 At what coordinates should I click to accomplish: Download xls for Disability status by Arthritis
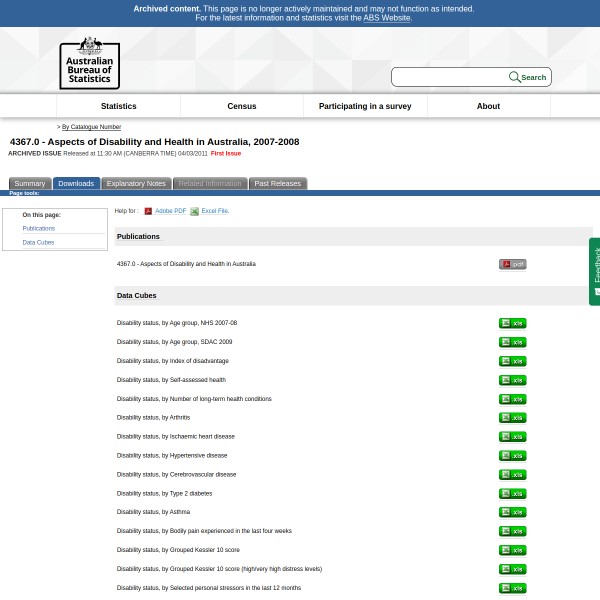[x=512, y=418]
